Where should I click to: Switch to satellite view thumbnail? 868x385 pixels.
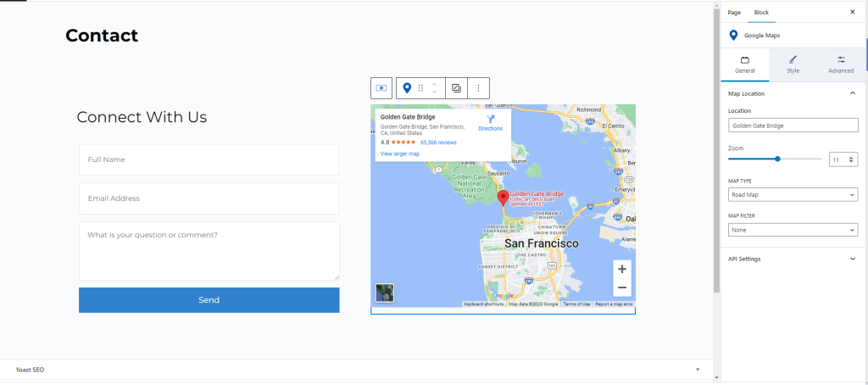[385, 293]
